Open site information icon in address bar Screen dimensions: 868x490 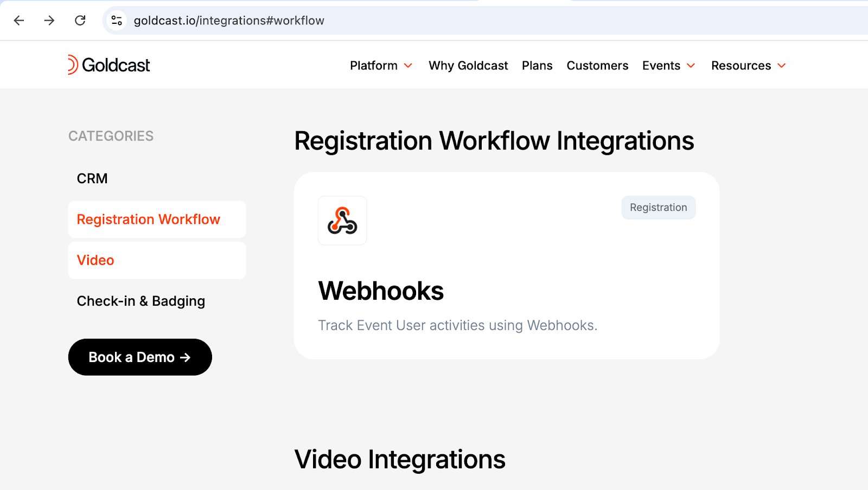point(117,21)
